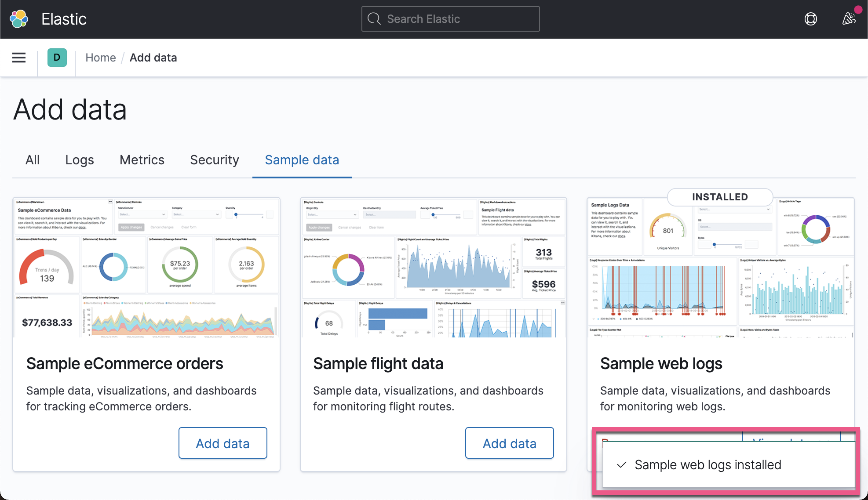
Task: Click the checkmark in the installed toast
Action: coord(621,465)
